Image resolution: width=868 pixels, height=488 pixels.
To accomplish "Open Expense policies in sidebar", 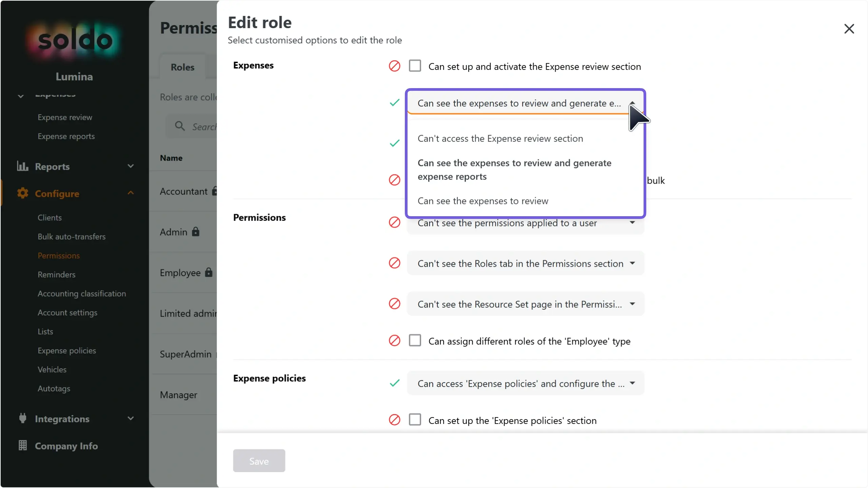I will pos(67,350).
